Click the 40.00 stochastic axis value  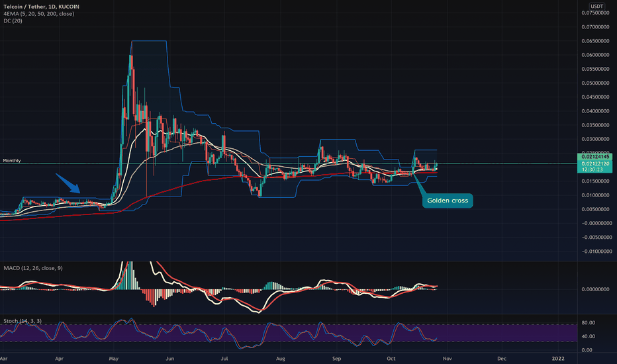pos(589,336)
